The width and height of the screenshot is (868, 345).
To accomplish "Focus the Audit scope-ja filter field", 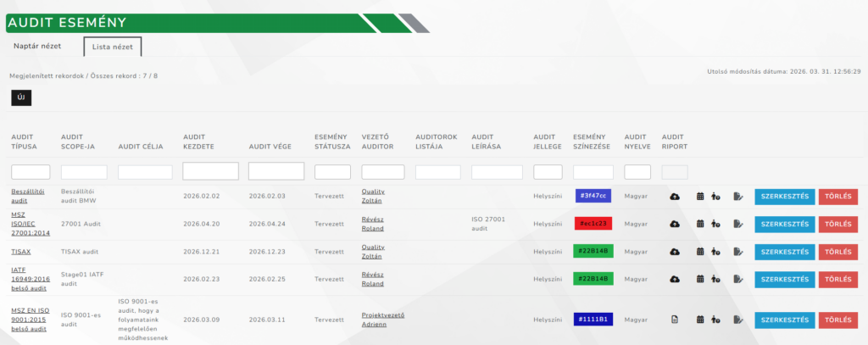I will (84, 172).
